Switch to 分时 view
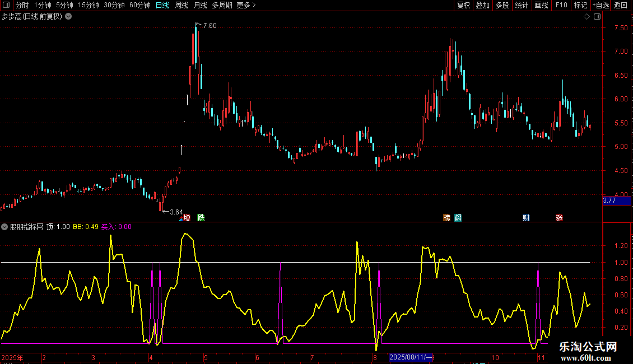Image resolution: width=633 pixels, height=364 pixels. 22,5
